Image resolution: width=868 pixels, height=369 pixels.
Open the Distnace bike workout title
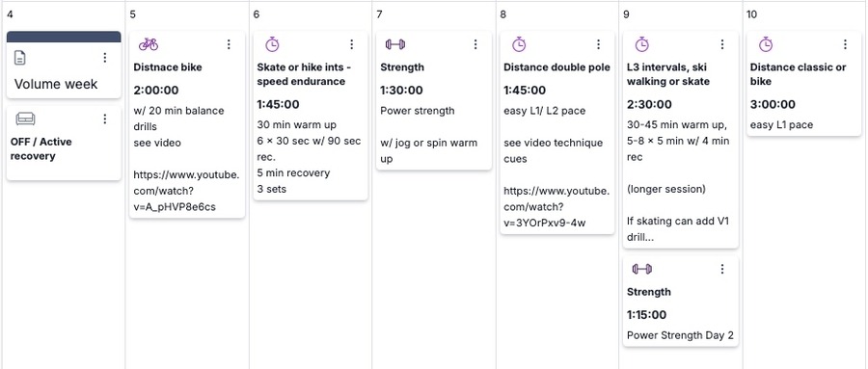[x=168, y=67]
